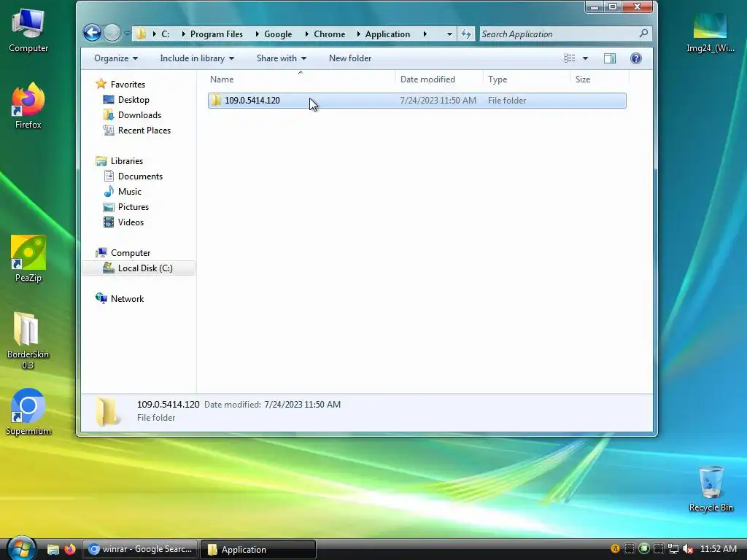Open the address bar history dropdown
This screenshot has width=747, height=560.
(449, 34)
